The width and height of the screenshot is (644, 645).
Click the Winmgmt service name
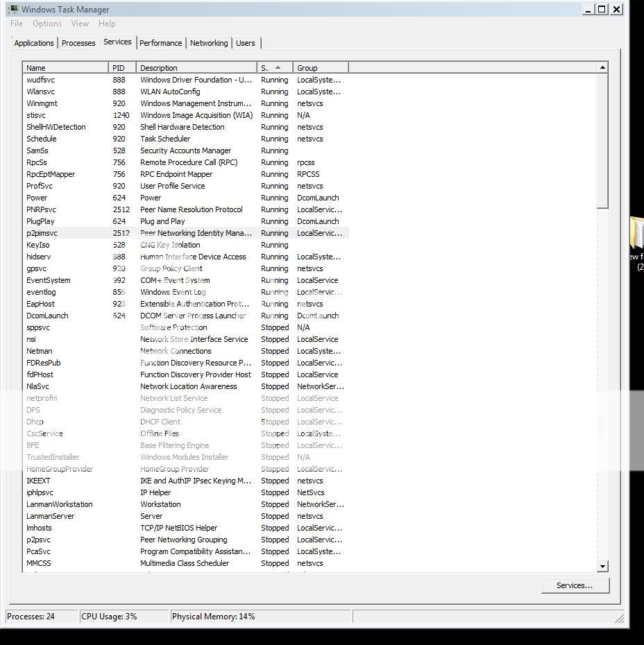[x=42, y=103]
